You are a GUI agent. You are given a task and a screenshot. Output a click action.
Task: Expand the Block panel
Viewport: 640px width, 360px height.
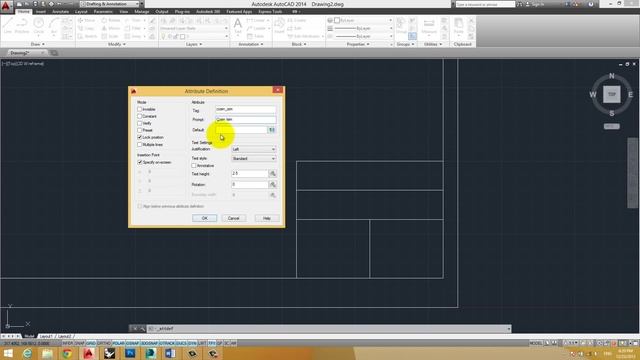point(299,44)
